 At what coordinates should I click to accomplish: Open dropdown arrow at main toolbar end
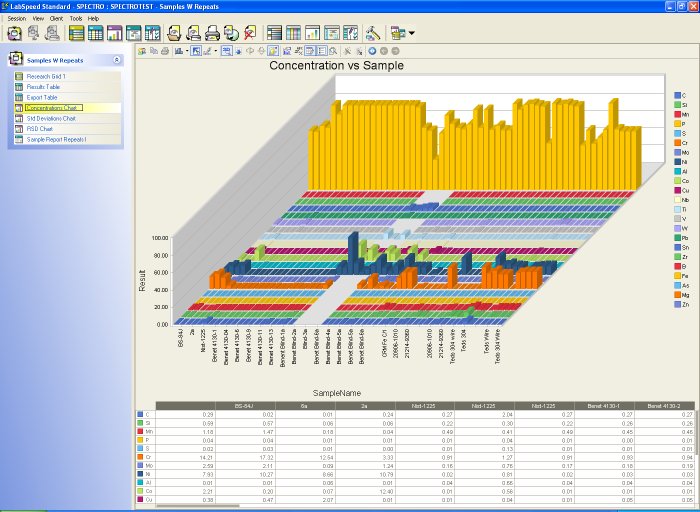411,33
